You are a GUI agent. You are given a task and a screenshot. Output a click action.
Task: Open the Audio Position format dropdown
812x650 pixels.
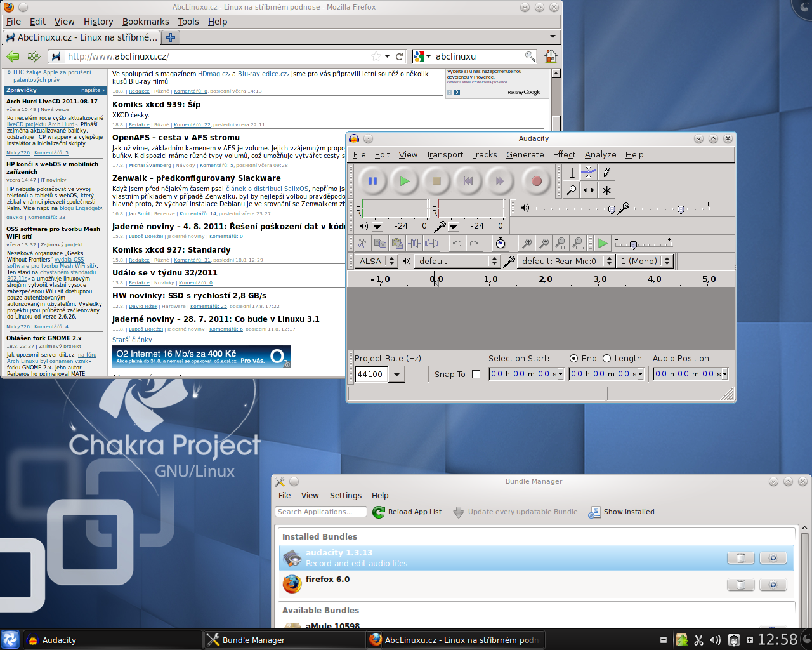[x=725, y=375]
